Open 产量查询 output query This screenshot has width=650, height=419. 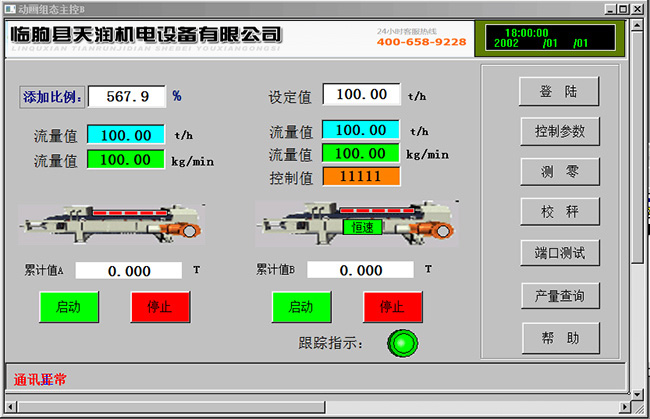[x=560, y=295]
